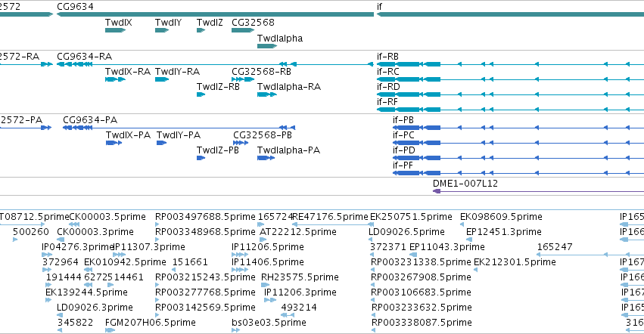Click the Twdlalpha gene arrow glyph
The height and width of the screenshot is (334, 644).
click(x=267, y=46)
